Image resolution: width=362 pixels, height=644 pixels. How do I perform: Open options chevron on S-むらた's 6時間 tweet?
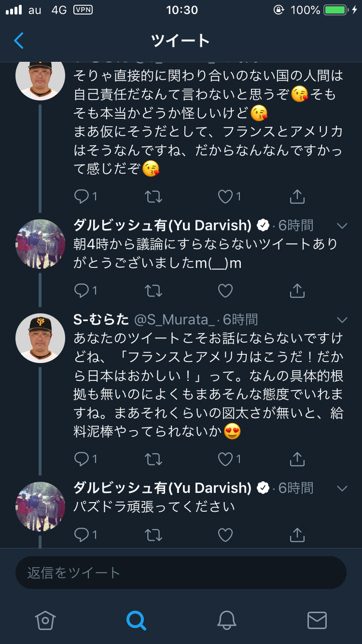[x=342, y=320]
